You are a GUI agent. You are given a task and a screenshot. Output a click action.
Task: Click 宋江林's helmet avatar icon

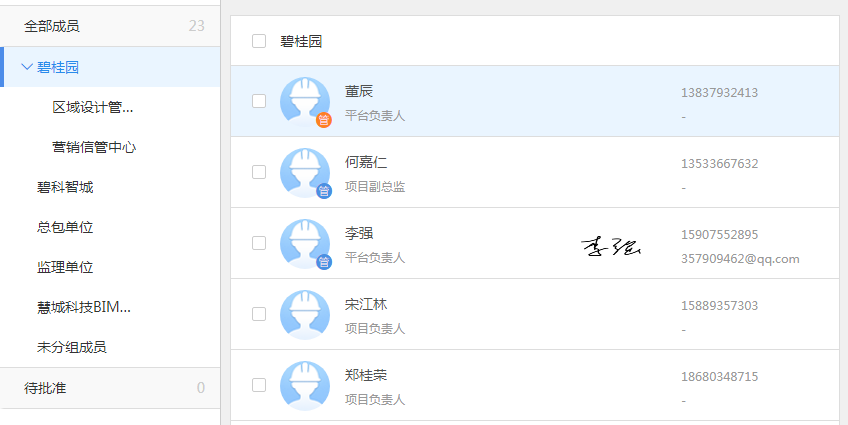coord(304,313)
